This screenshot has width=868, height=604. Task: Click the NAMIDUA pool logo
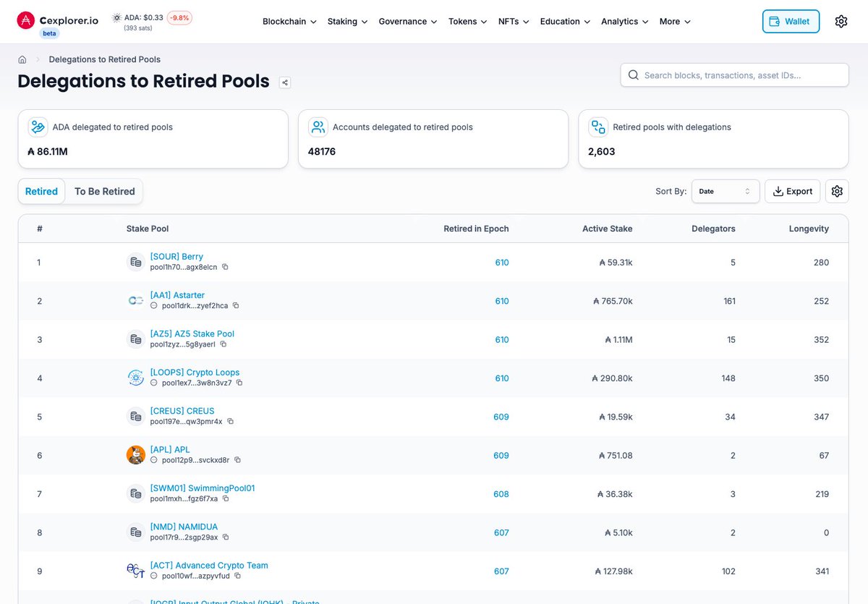[135, 532]
